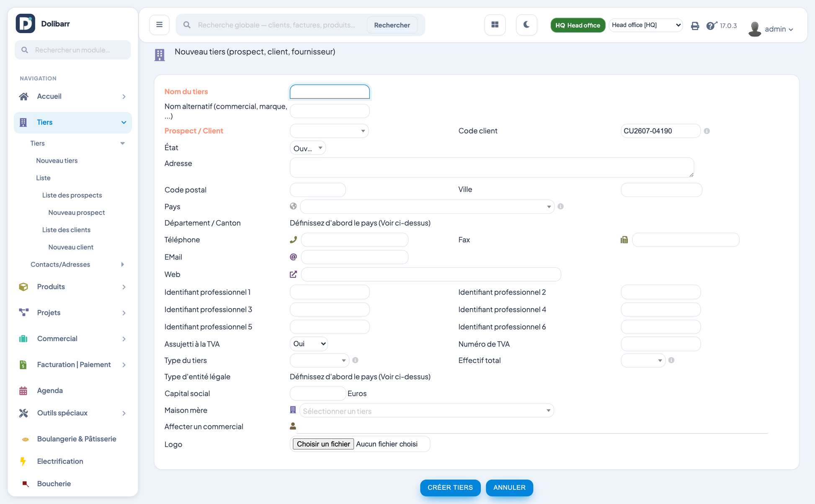Click the hamburger menu icon
815x504 pixels.
coord(159,25)
